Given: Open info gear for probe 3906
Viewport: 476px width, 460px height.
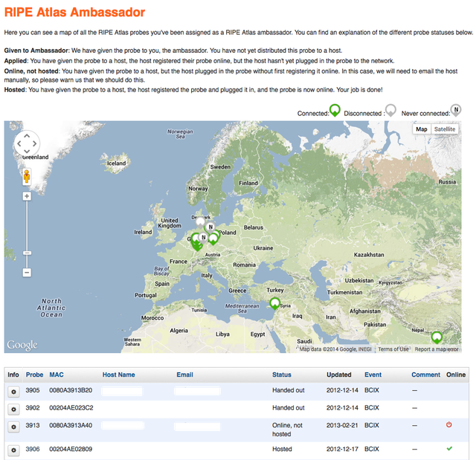Looking at the screenshot, I should click(13, 450).
